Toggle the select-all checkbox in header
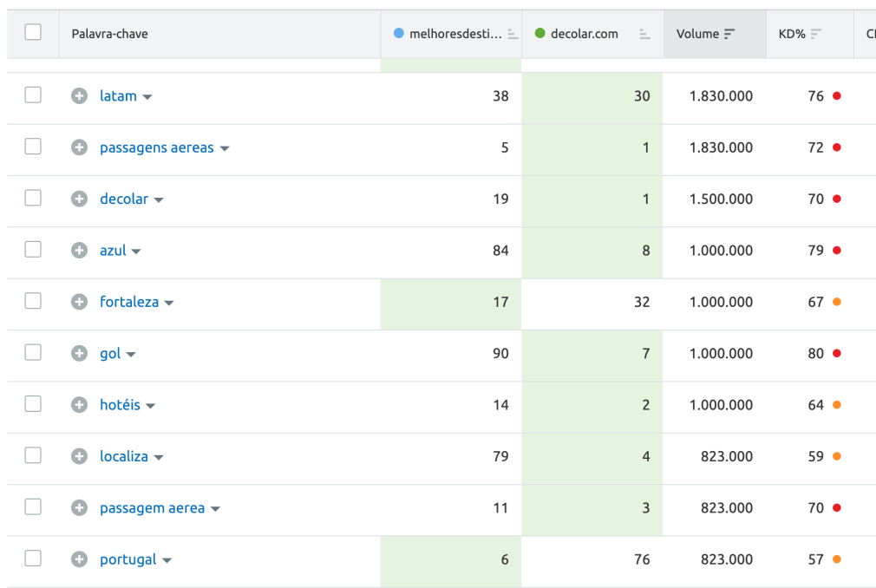Screen dimensions: 876x588 coord(33,33)
